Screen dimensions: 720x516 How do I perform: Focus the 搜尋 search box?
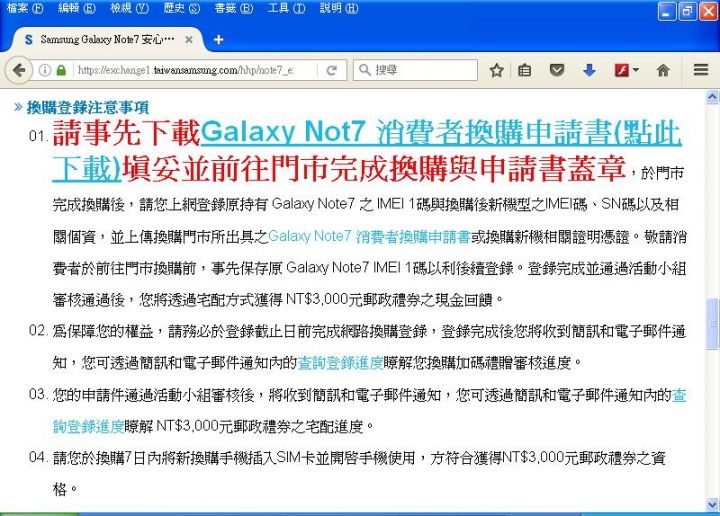click(x=415, y=70)
